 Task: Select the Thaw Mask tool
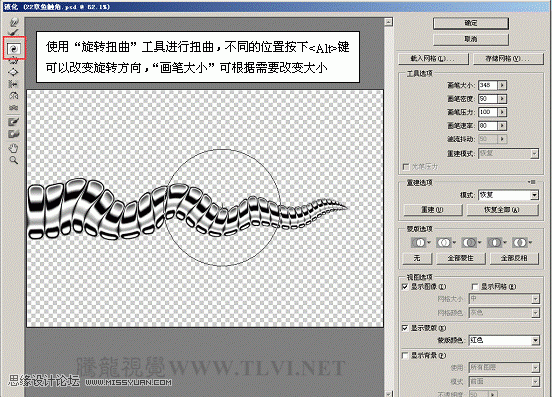(x=14, y=134)
